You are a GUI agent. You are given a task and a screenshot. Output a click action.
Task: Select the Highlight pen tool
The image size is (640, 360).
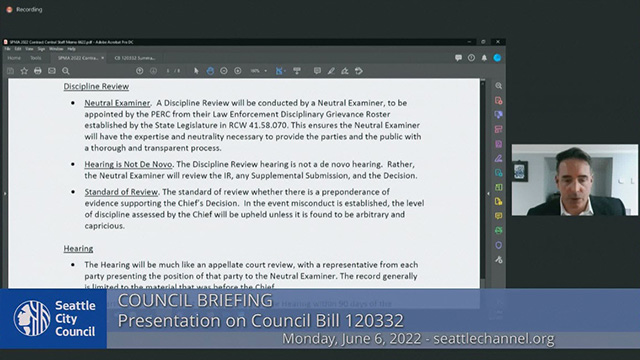(x=331, y=71)
